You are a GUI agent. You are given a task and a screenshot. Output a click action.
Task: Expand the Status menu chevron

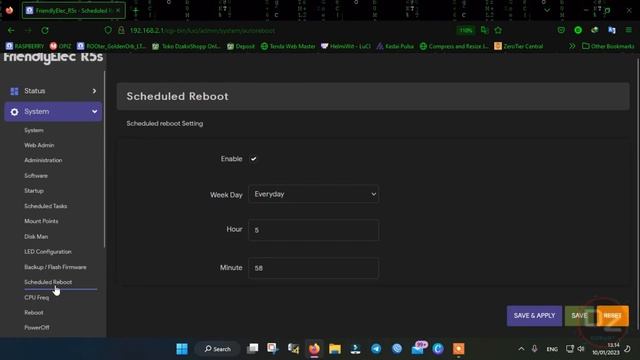point(94,91)
